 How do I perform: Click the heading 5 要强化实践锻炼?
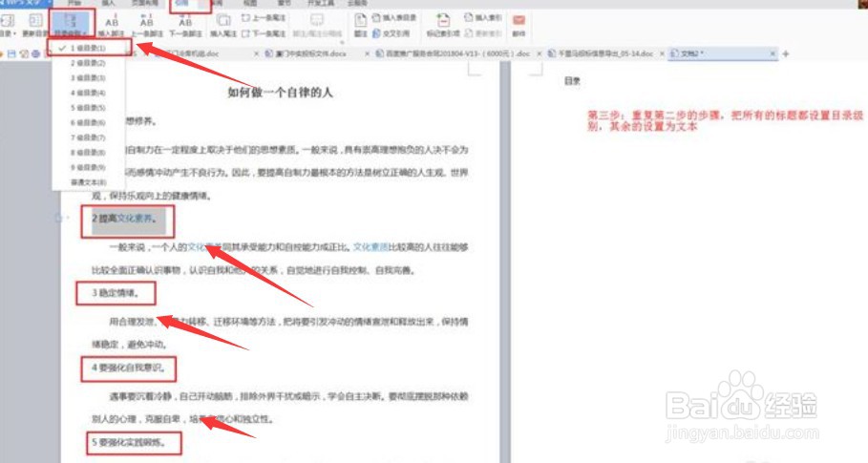[128, 443]
